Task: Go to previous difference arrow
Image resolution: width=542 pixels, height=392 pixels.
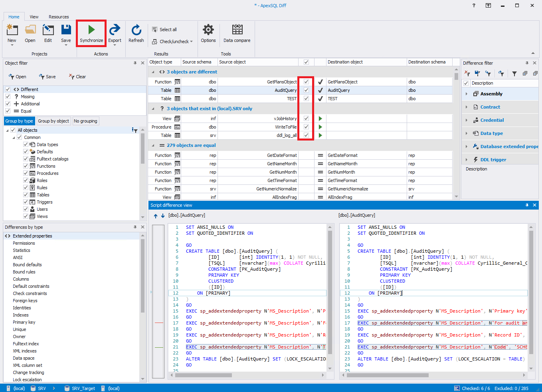Action: click(156, 216)
